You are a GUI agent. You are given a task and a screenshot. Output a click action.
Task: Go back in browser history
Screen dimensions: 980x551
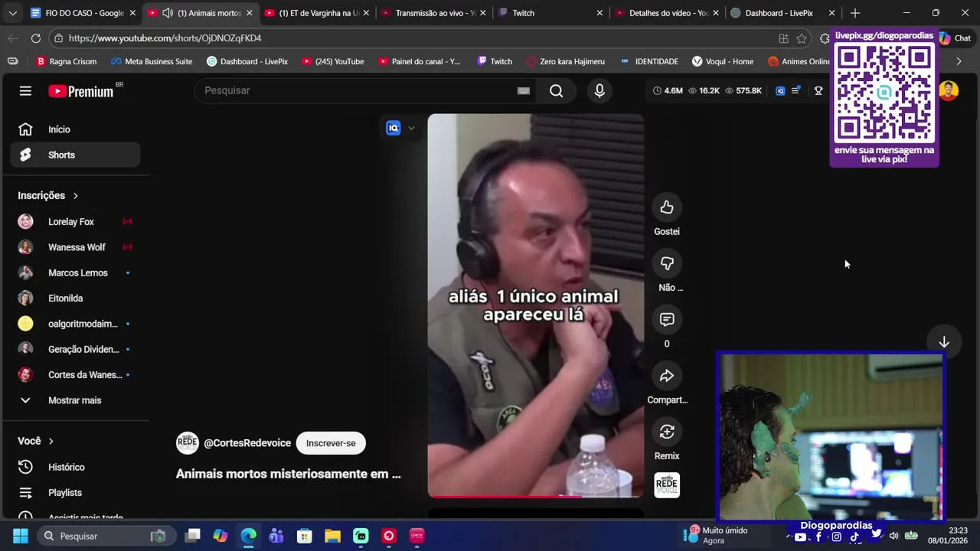(13, 38)
